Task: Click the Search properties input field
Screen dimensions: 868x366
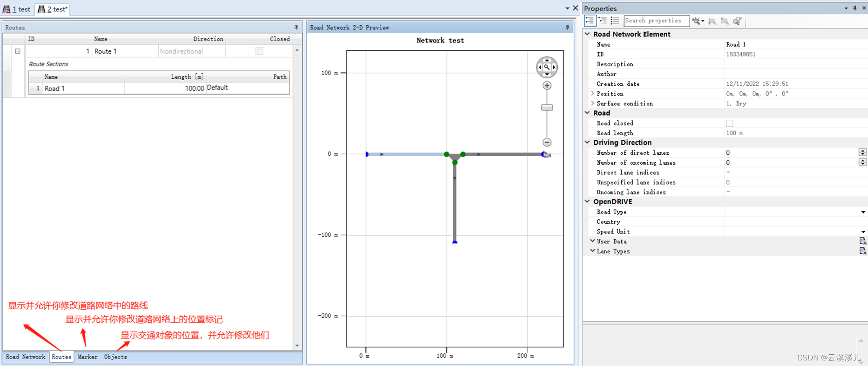Action: (656, 21)
